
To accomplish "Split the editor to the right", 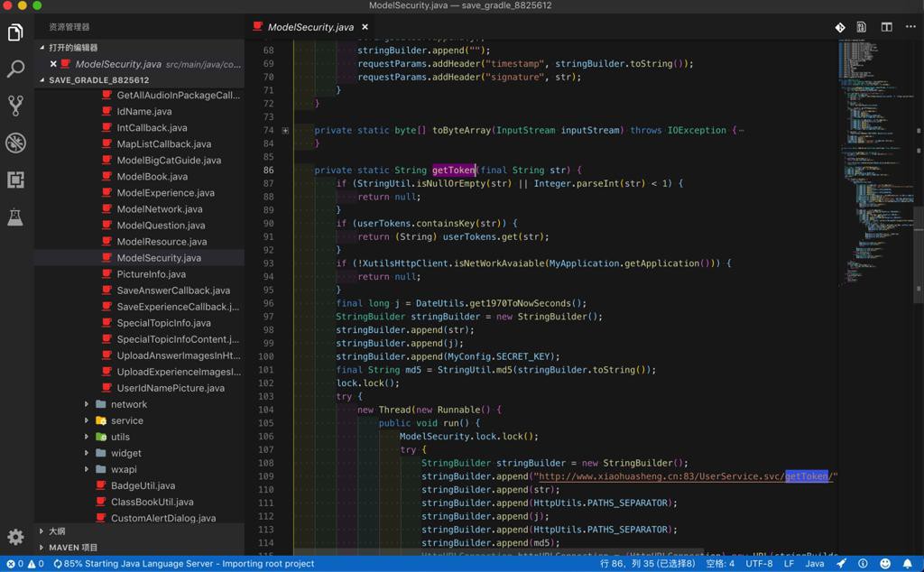I will [x=886, y=27].
